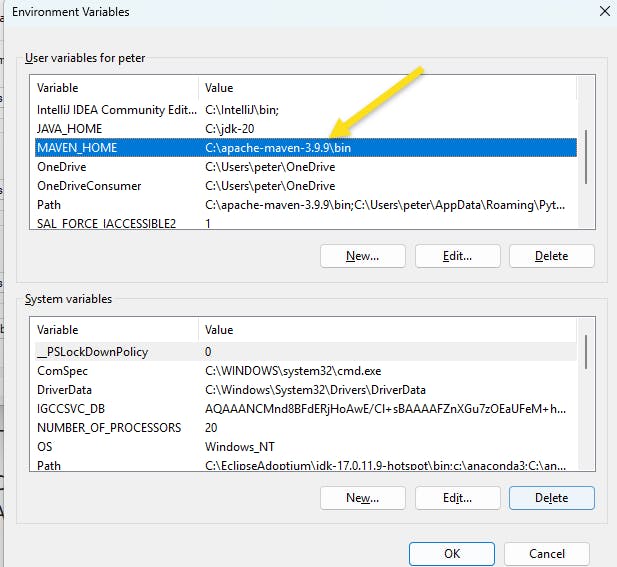This screenshot has width=617, height=567.
Task: Click Delete under user variables
Action: click(x=551, y=256)
